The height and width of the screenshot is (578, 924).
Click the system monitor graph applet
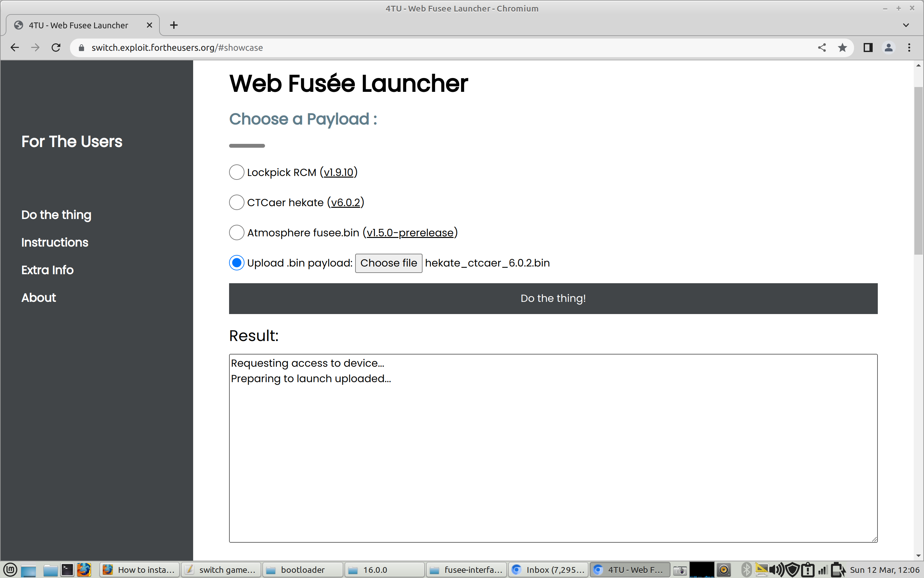702,570
